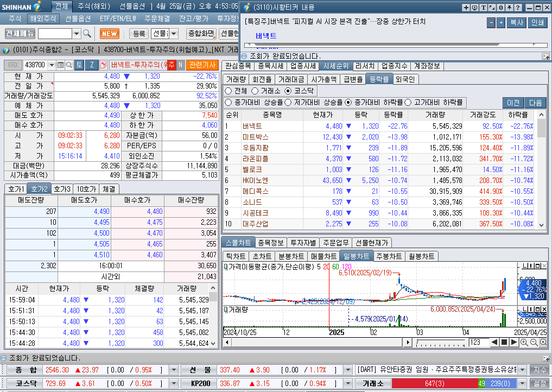Screen dimensions: 552x392
Task: Select the 거래소 market radio button
Action: click(255, 91)
